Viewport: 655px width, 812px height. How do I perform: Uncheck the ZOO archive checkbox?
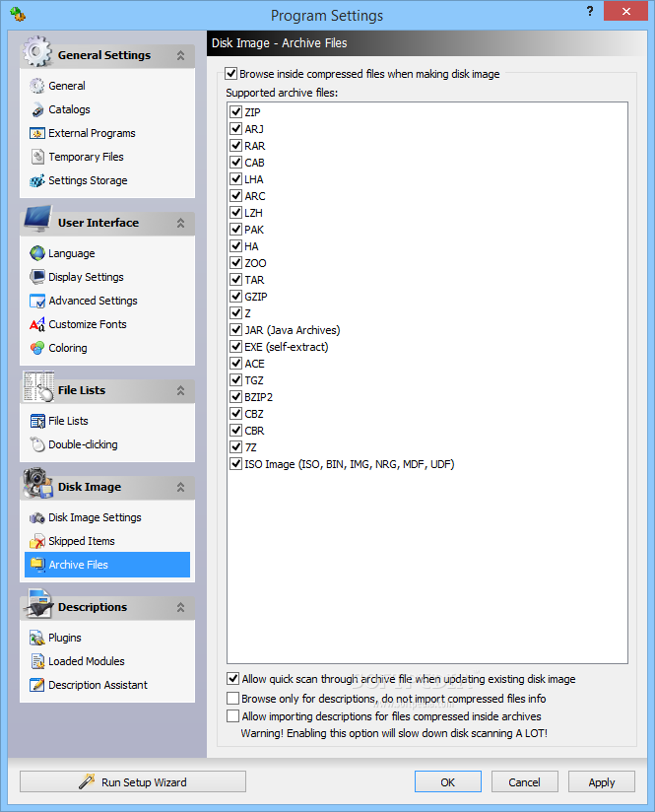236,262
